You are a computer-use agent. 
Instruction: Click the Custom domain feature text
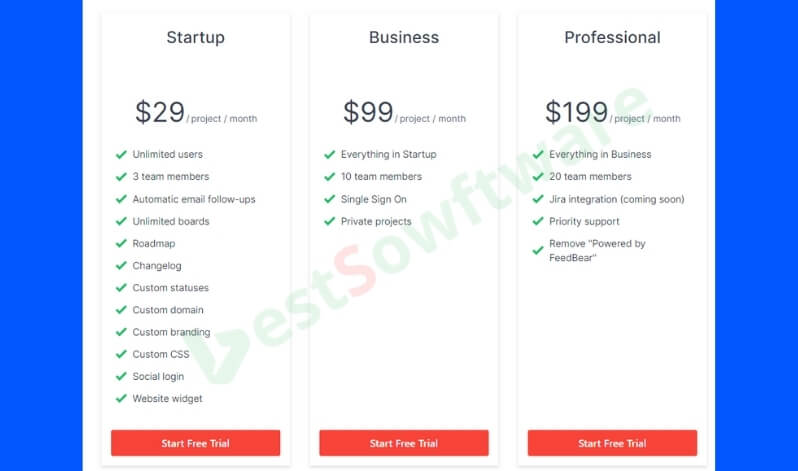(x=170, y=310)
